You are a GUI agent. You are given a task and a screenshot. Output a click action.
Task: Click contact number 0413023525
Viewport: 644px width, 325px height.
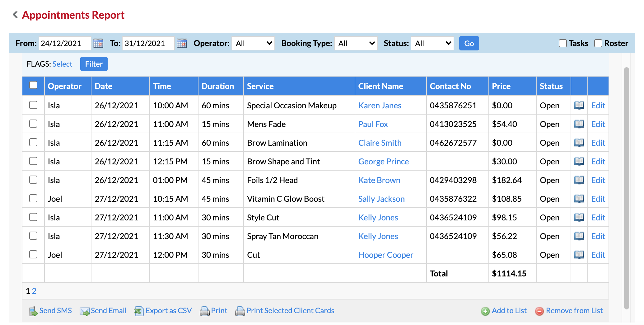[x=453, y=124]
